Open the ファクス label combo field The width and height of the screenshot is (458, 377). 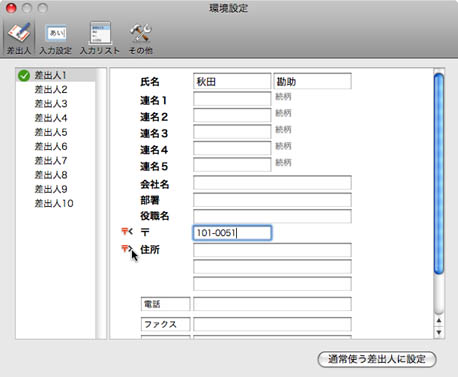[x=165, y=324]
